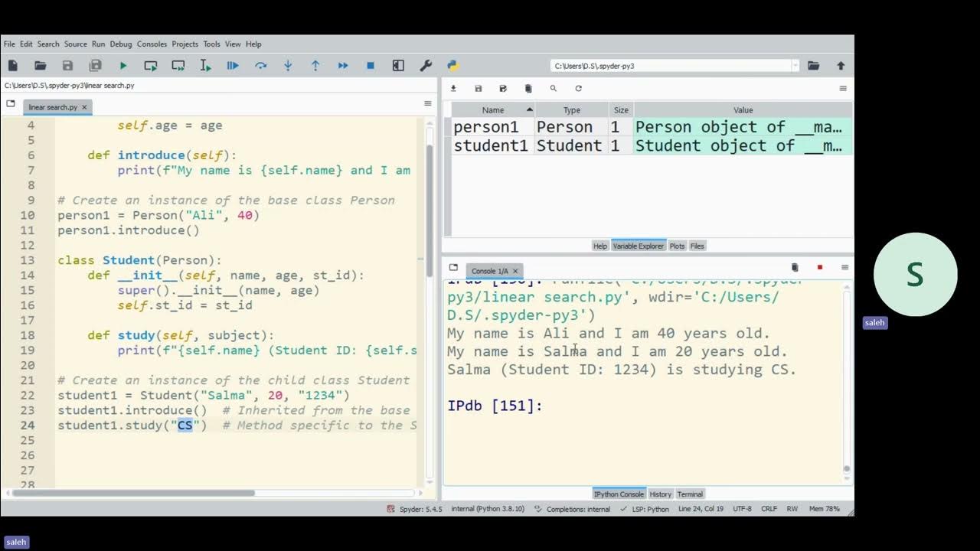Viewport: 980px width, 551px height.
Task: Switch to the Terminal tab
Action: click(x=690, y=494)
